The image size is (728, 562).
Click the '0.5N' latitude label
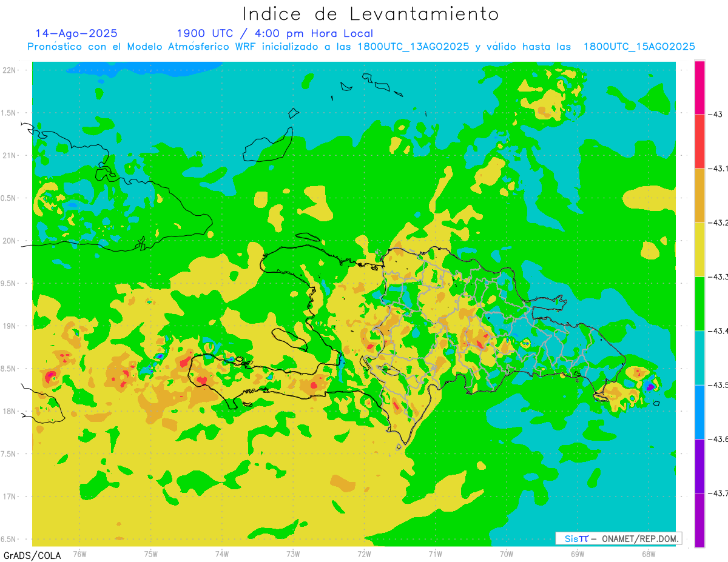pos(9,198)
